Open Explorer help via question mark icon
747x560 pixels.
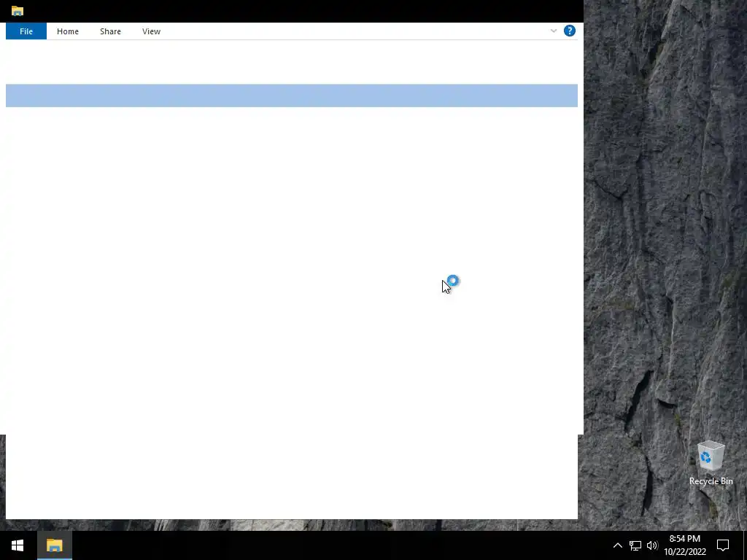(569, 31)
